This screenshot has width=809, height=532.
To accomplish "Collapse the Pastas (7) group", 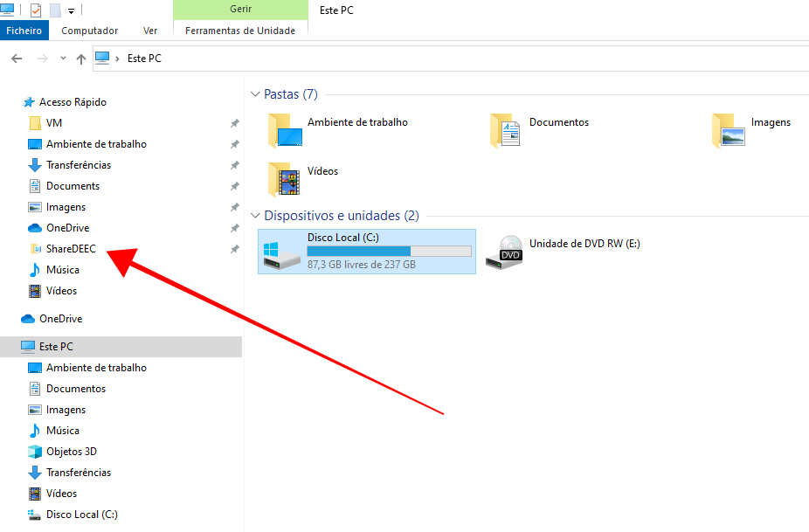I will tap(255, 94).
